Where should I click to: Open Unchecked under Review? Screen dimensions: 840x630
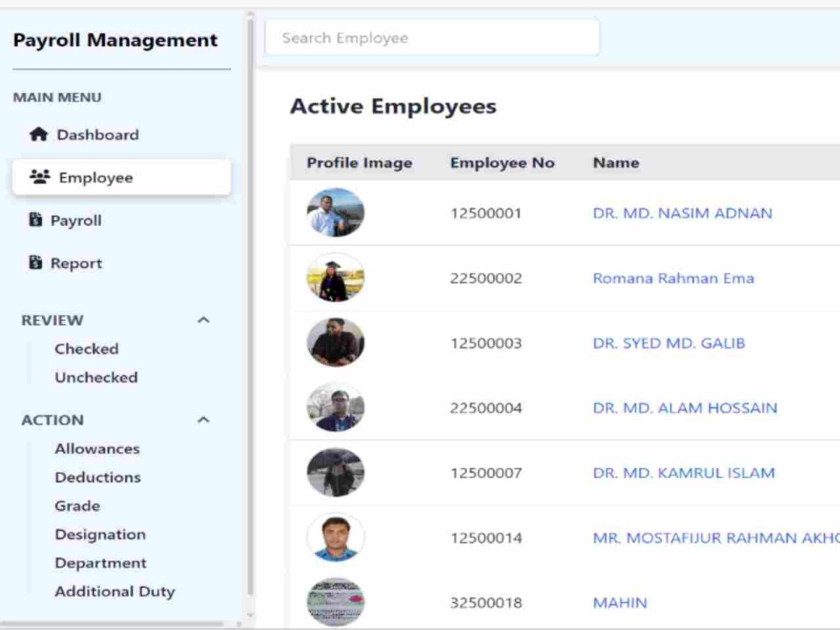[97, 377]
